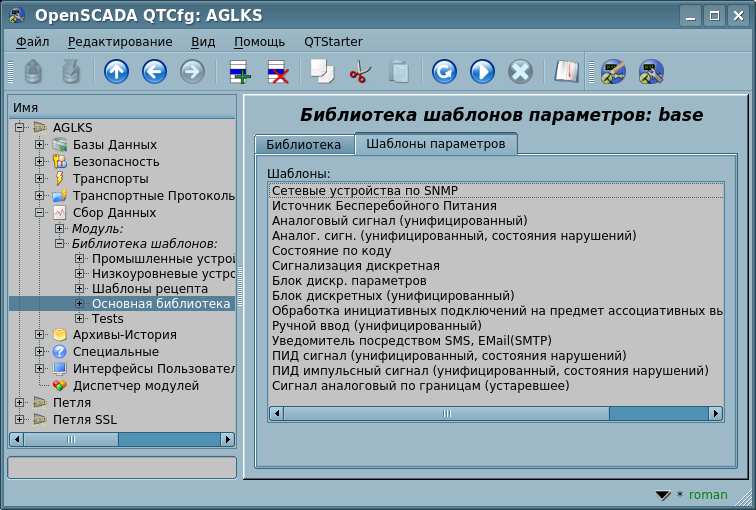Click right arrow of tree panel scrollbar
Screen dimensions: 756x510
click(227, 440)
